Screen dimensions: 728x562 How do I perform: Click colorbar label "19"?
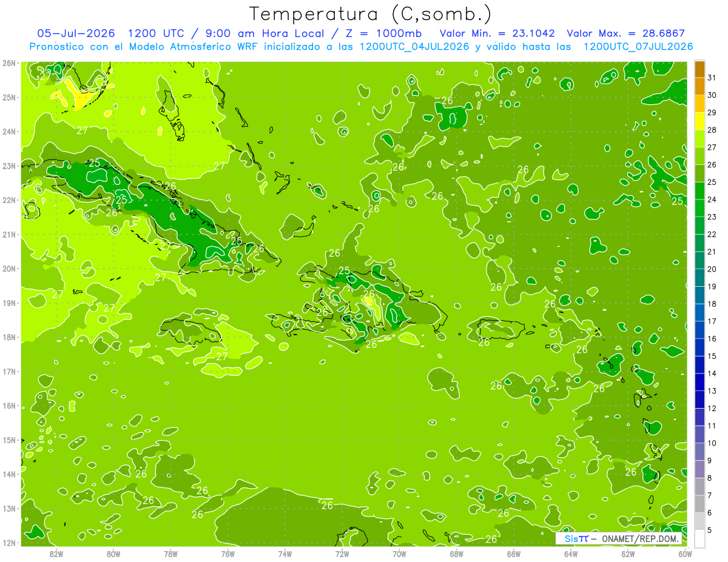pyautogui.click(x=712, y=286)
